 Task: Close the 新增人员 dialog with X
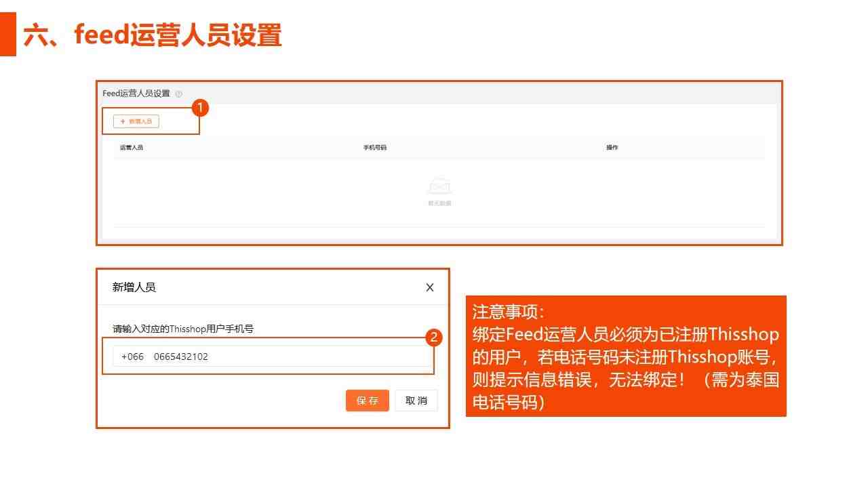pos(429,287)
